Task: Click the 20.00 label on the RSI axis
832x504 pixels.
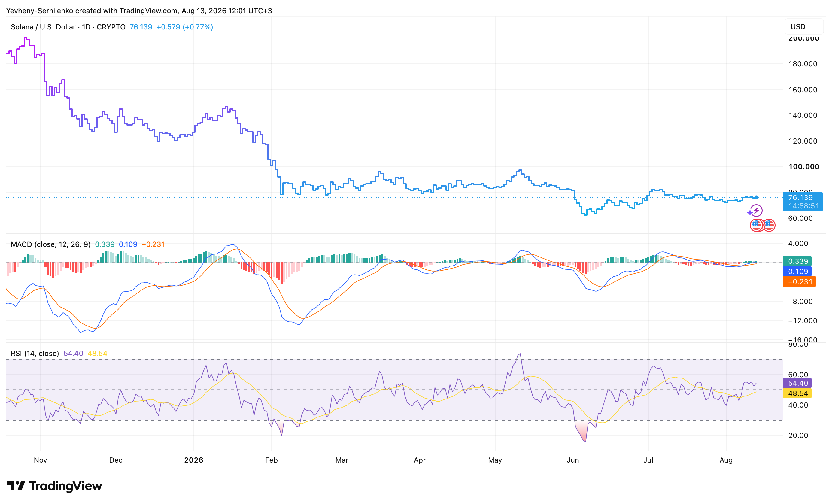Action: click(798, 436)
